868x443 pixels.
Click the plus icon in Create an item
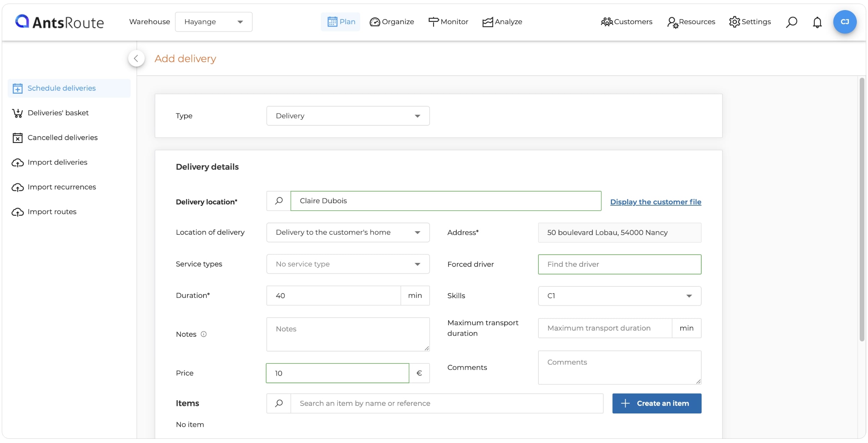[x=625, y=403]
